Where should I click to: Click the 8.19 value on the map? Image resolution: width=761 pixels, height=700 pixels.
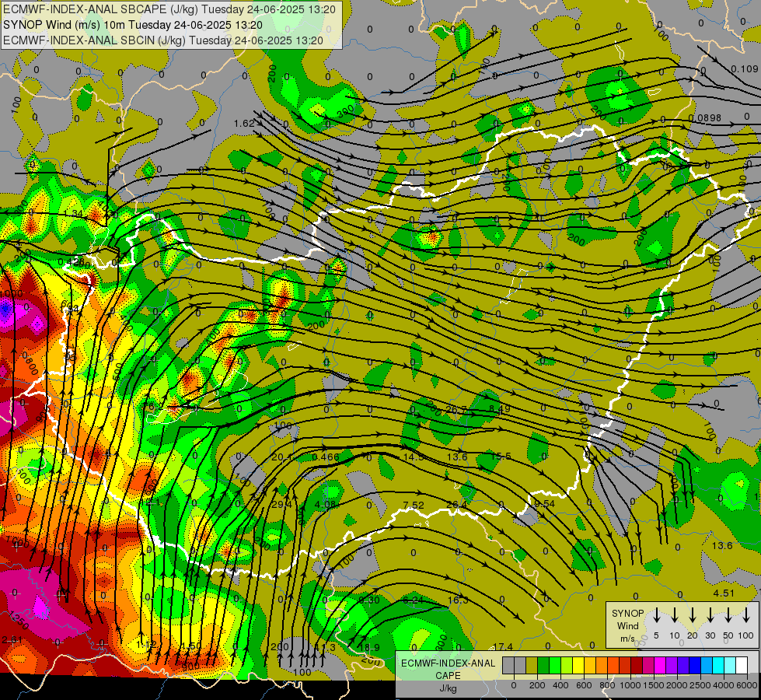point(499,408)
